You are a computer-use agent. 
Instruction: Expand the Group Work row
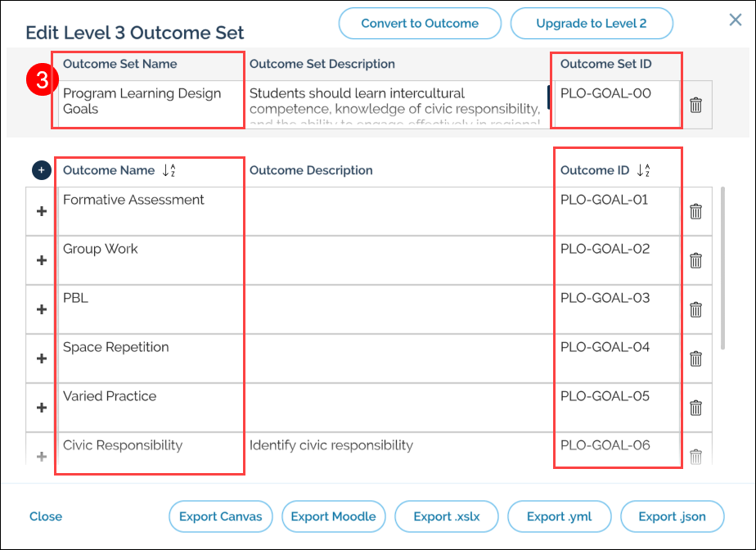coord(42,260)
